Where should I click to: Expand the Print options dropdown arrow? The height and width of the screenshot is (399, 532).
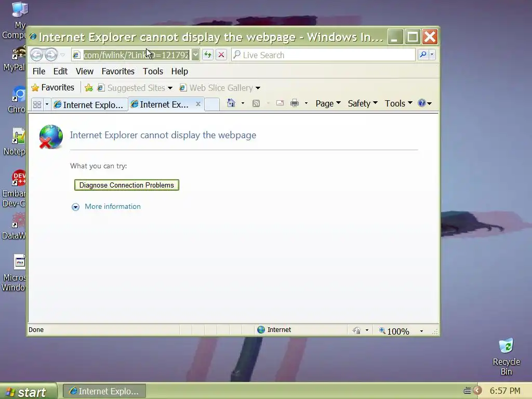coord(306,103)
